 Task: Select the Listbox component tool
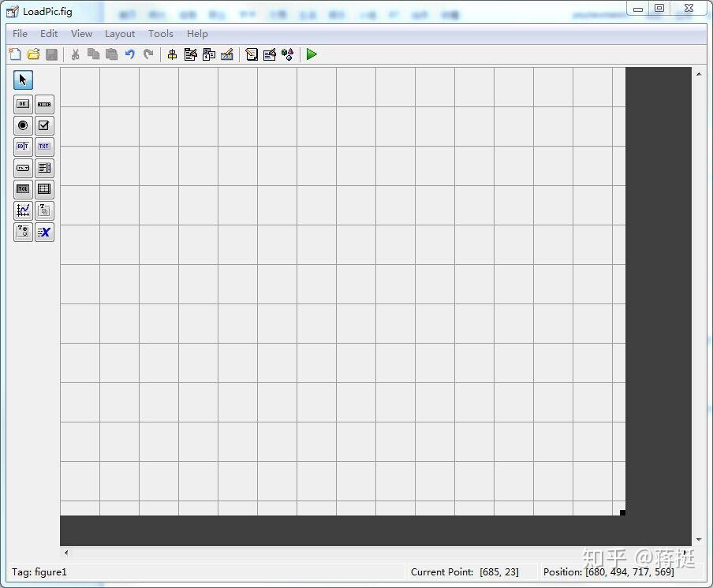(44, 168)
